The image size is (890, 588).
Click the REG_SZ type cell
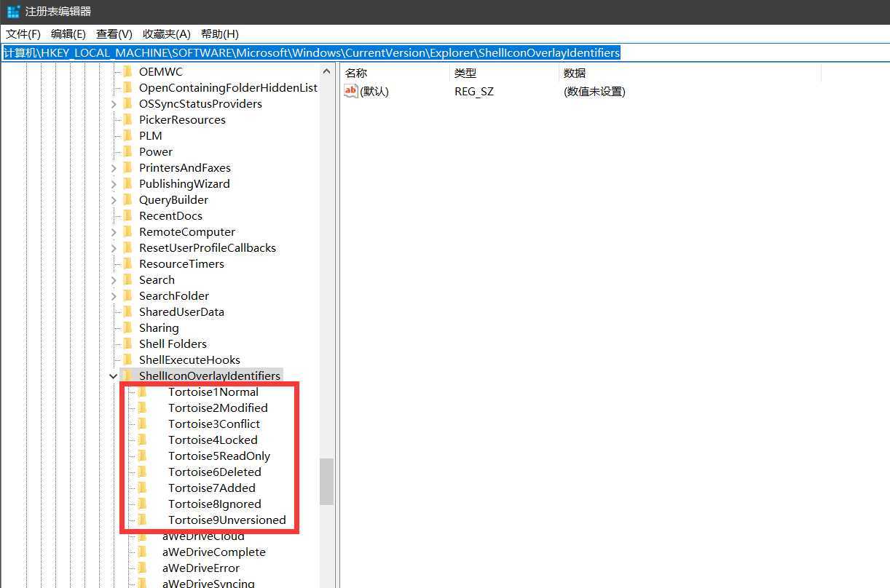pos(474,92)
